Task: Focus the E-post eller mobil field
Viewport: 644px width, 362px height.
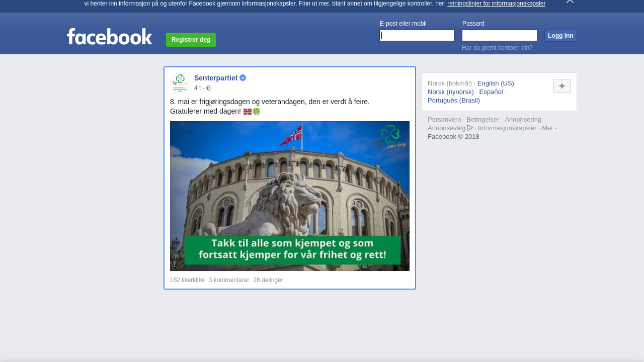Action: [417, 35]
